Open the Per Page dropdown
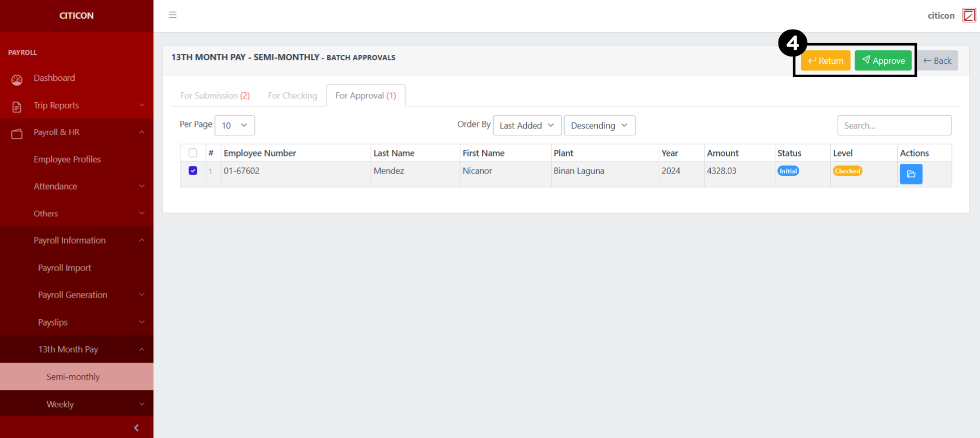 point(234,125)
